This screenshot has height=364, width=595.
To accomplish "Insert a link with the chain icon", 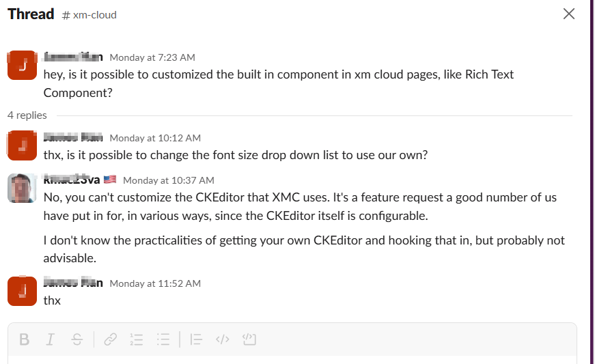I will point(110,339).
